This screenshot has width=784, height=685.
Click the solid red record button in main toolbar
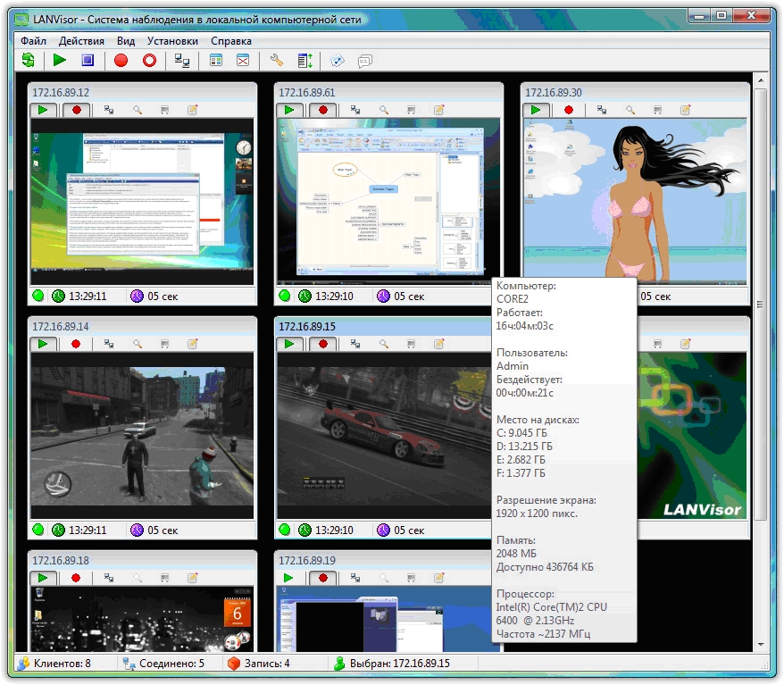click(x=121, y=61)
